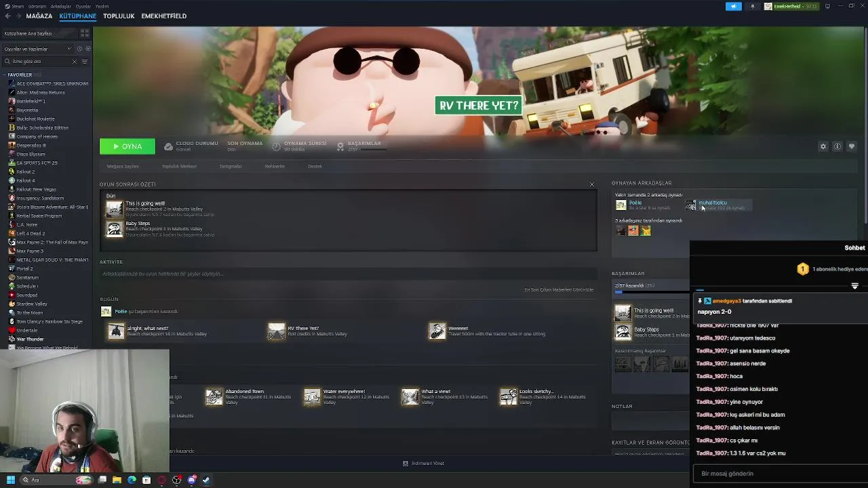This screenshot has width=868, height=488.
Task: Click the Undertale heart icon
Action: 12,330
